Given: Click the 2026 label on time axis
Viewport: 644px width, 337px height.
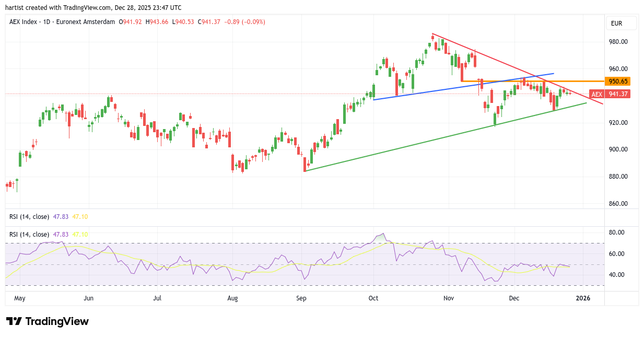Looking at the screenshot, I should [582, 298].
